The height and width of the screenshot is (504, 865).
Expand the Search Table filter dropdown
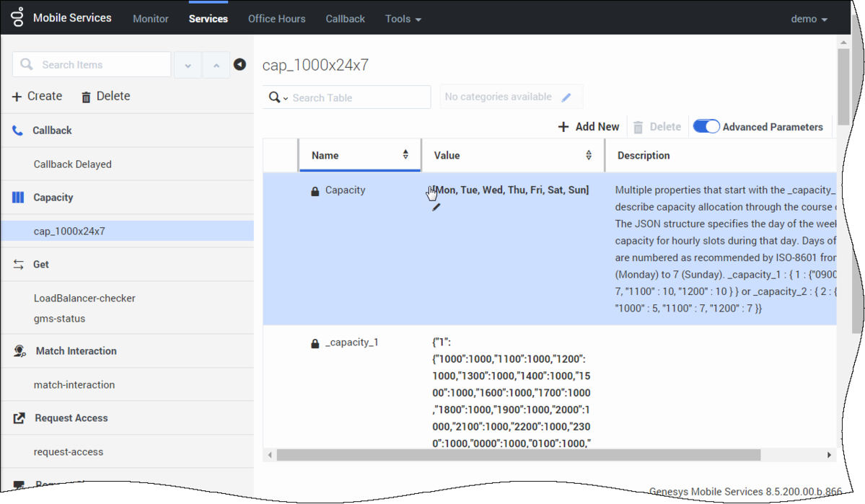pyautogui.click(x=278, y=97)
